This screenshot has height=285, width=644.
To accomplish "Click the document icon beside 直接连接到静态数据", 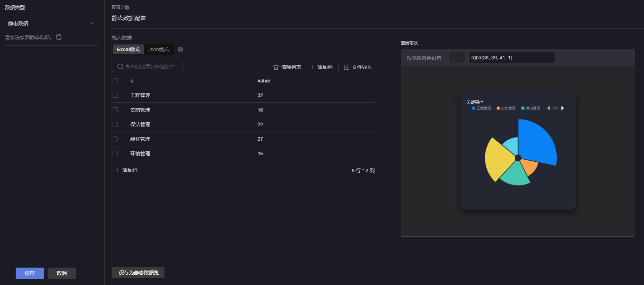I will (59, 37).
